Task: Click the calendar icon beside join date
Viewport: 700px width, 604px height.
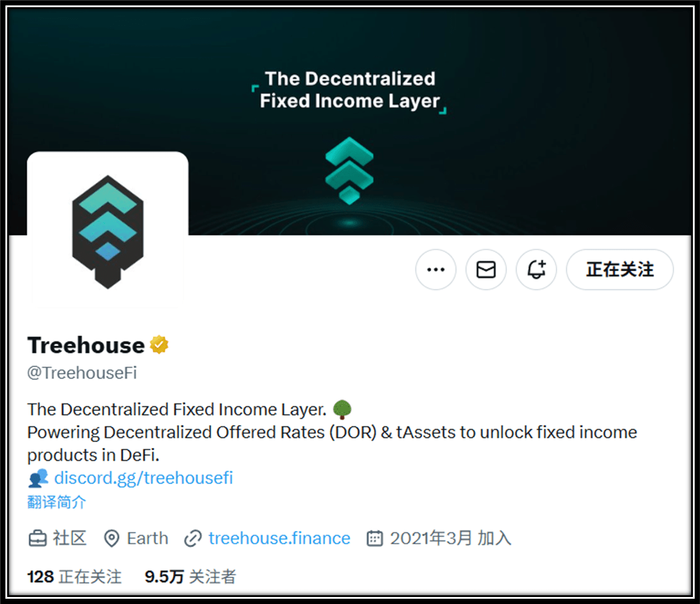Action: (x=375, y=538)
